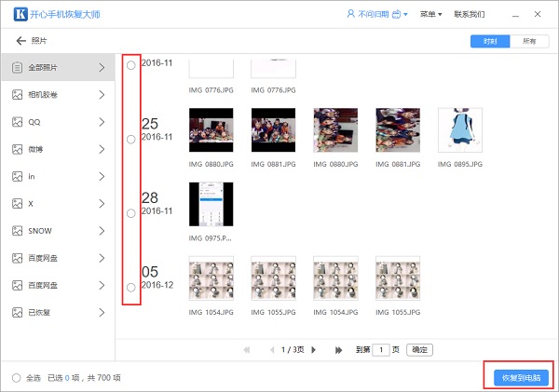
Task: Click the user account icon
Action: (350, 15)
